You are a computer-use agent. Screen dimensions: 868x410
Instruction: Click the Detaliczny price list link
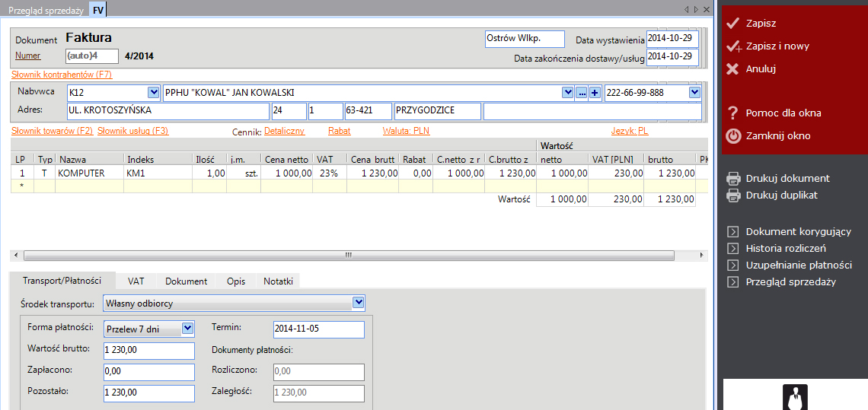[x=285, y=131]
